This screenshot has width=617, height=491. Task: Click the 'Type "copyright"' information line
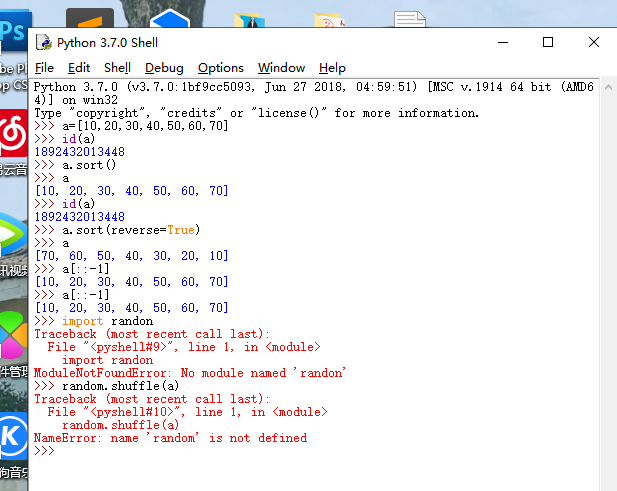pos(257,113)
